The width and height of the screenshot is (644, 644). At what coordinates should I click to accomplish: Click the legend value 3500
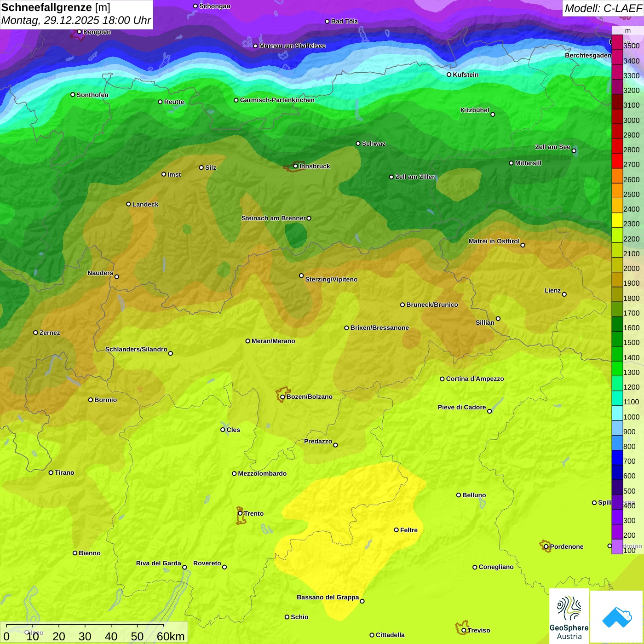point(631,46)
